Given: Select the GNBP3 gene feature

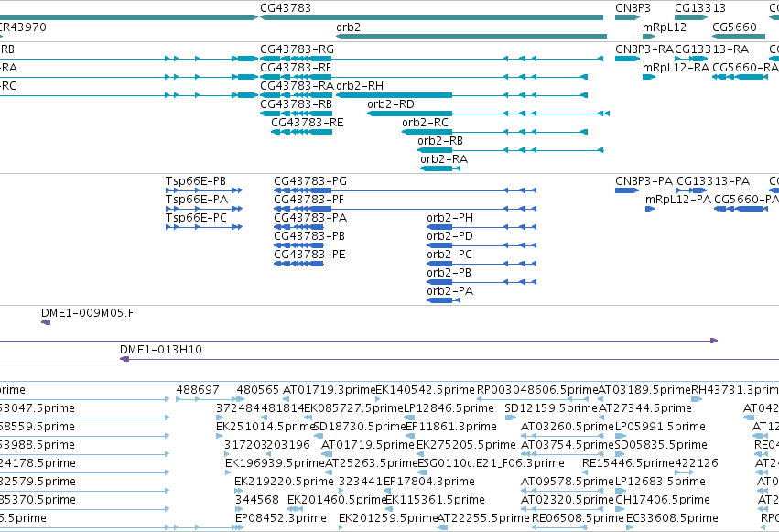Looking at the screenshot, I should pos(627,17).
